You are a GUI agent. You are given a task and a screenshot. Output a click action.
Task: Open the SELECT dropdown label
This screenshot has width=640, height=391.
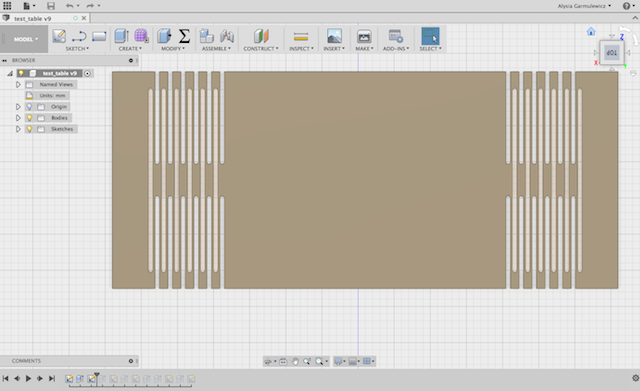(x=430, y=49)
